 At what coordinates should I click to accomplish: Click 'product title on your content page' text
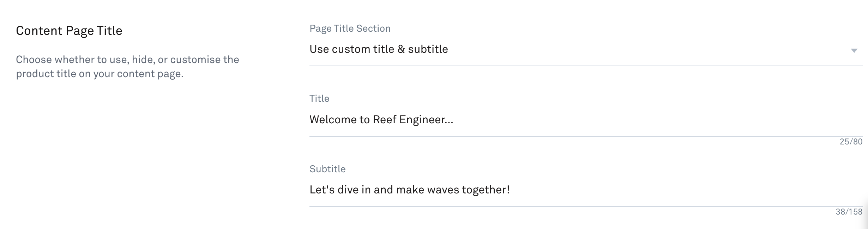[x=100, y=74]
